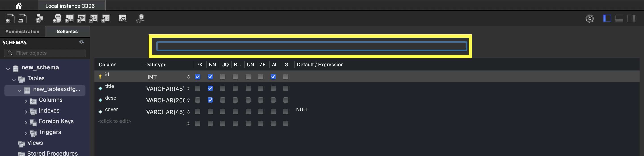Click the create new table icon
644x156 pixels.
click(69, 19)
